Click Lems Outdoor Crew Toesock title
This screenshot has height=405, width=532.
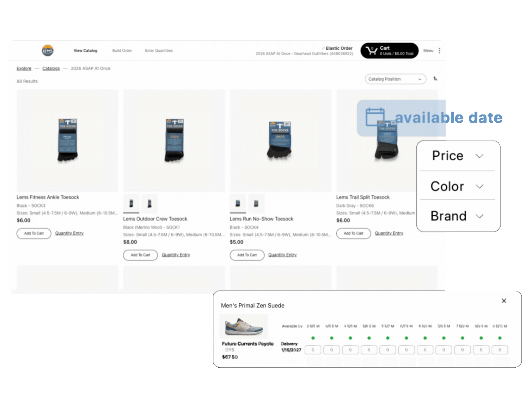pos(155,219)
